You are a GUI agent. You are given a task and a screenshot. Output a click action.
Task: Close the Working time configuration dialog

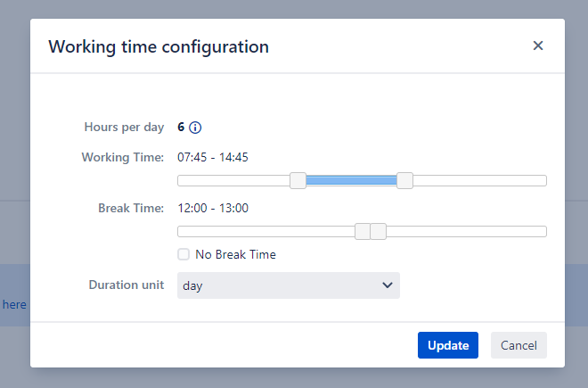538,45
